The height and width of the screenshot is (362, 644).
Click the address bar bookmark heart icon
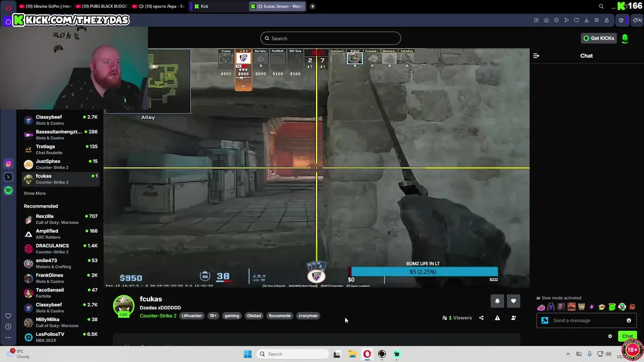[x=577, y=20]
